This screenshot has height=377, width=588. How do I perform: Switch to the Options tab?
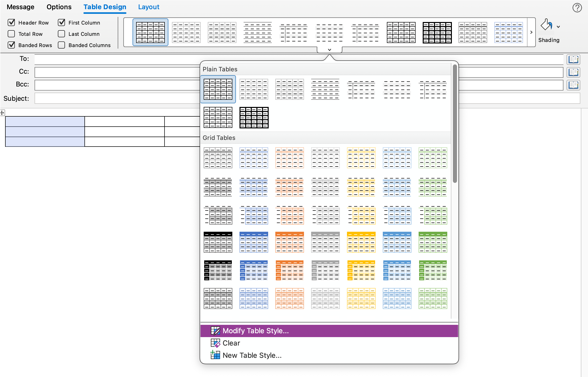tap(59, 7)
